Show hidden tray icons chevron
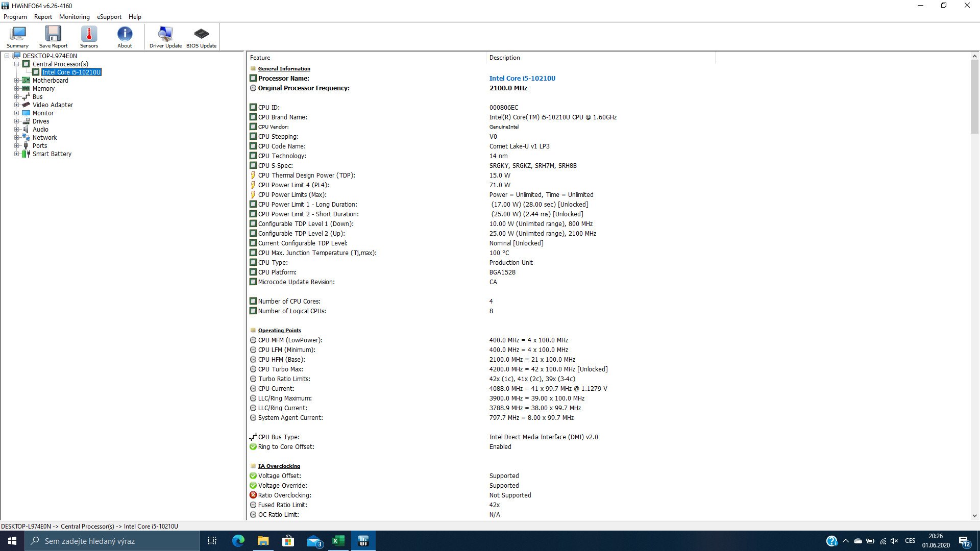 pyautogui.click(x=846, y=541)
